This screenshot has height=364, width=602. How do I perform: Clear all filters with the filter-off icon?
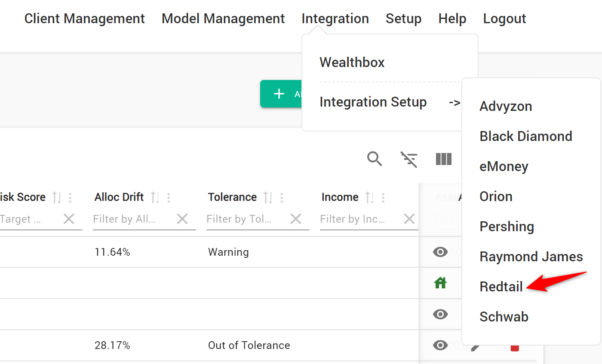pyautogui.click(x=409, y=159)
